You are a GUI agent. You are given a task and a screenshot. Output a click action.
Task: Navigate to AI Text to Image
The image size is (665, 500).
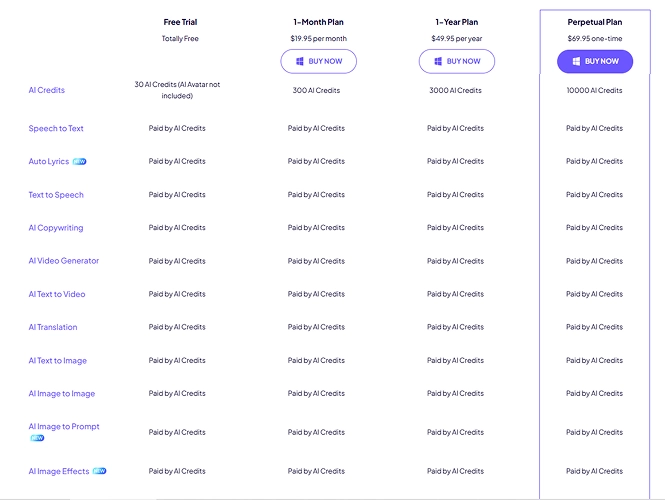click(x=57, y=360)
